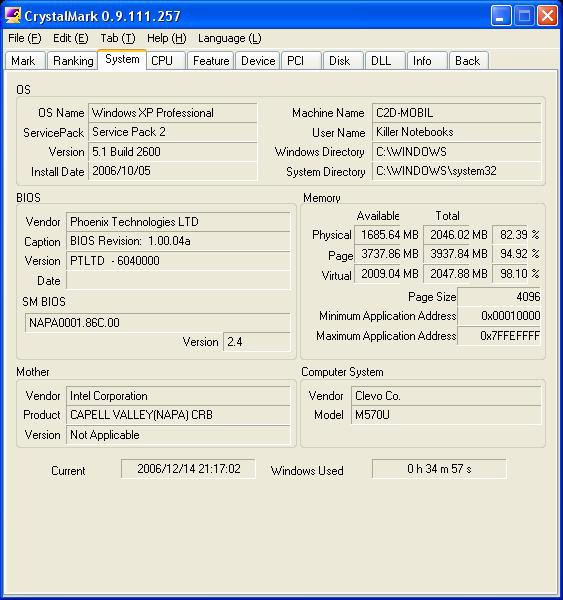Switch to the DLL tab

pyautogui.click(x=385, y=61)
